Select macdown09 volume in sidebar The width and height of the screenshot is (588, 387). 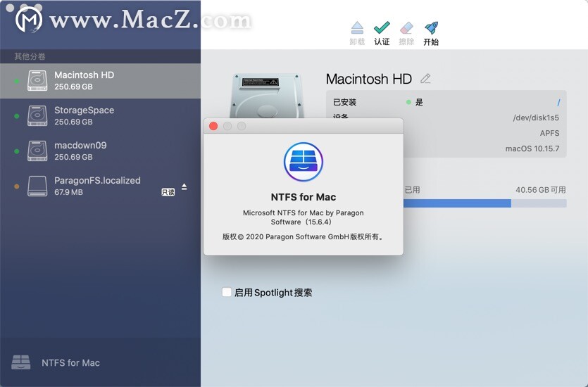(100, 151)
